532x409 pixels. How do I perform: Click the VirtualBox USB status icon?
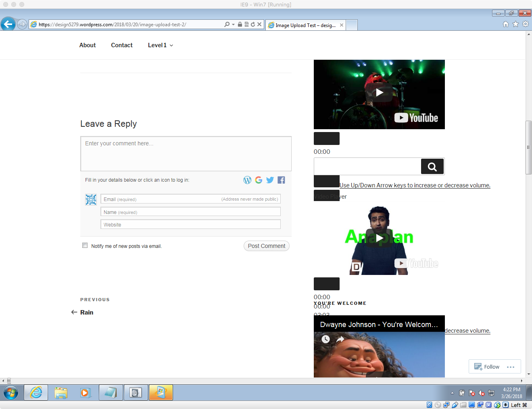455,405
